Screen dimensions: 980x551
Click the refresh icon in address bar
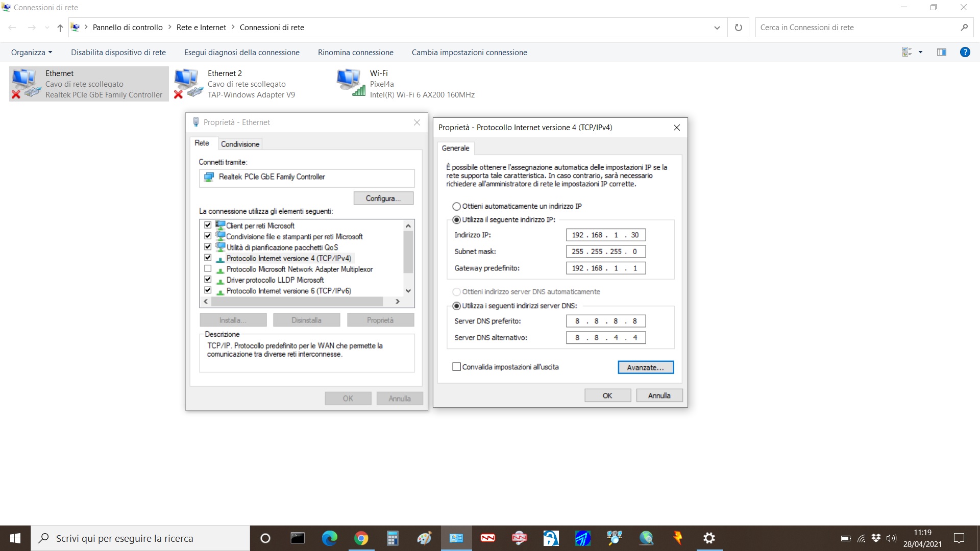coord(738,28)
